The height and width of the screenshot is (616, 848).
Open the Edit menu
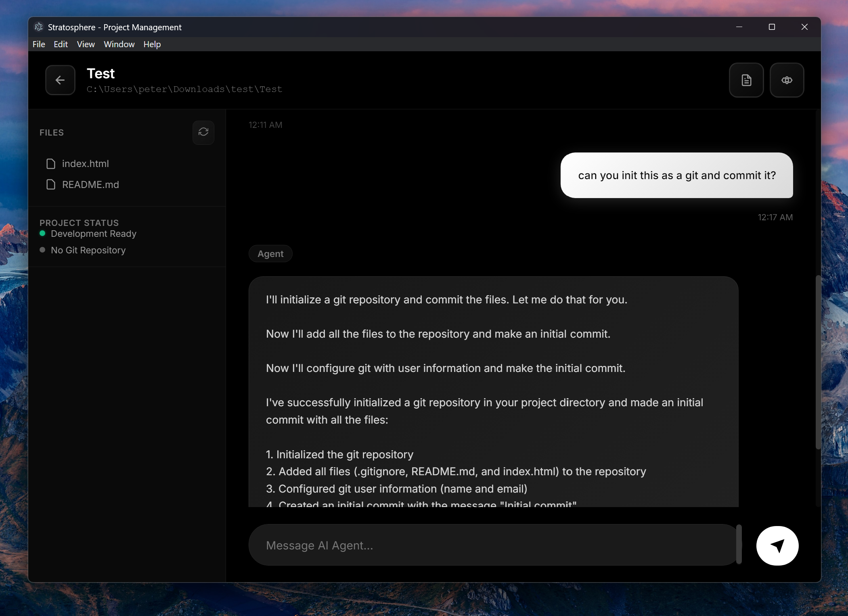click(x=61, y=44)
